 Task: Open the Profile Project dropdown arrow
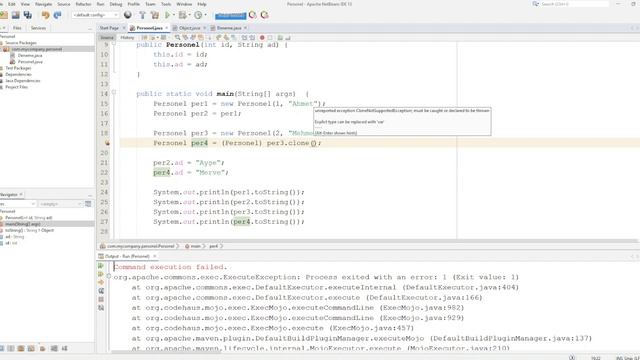click(205, 15)
